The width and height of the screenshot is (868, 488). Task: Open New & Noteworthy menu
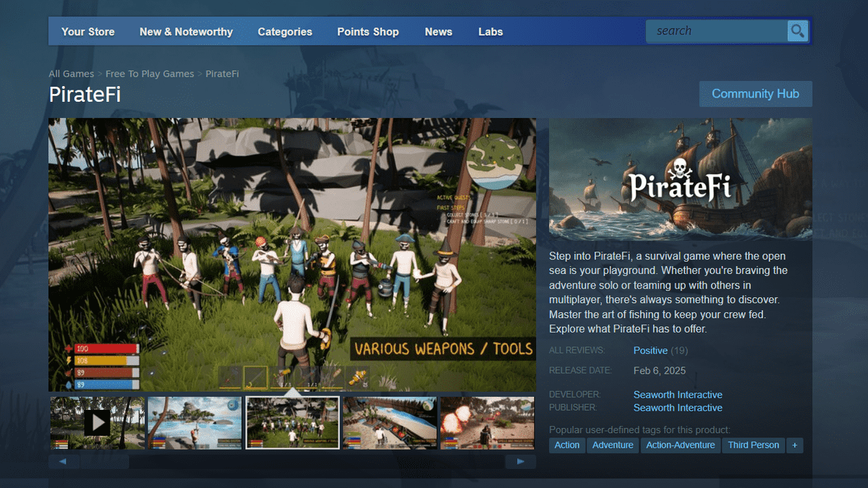(x=186, y=32)
